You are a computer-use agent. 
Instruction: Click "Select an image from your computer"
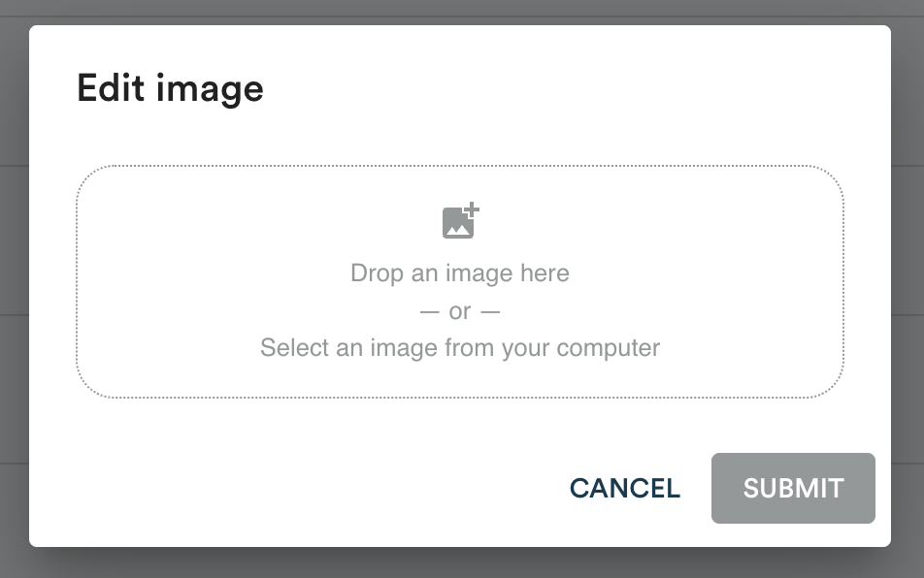pyautogui.click(x=460, y=347)
